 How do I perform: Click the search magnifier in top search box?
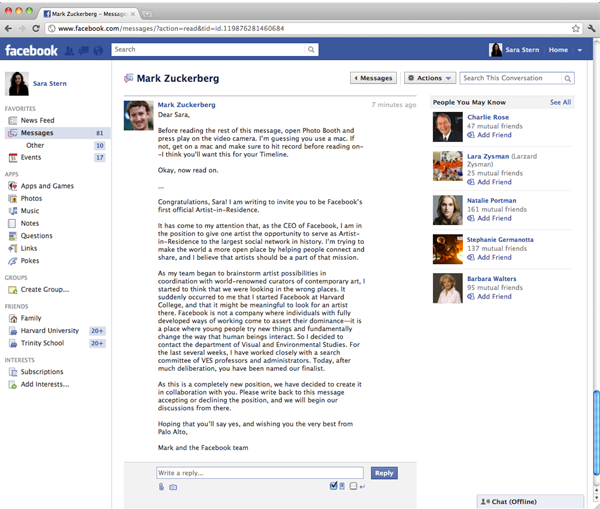pyautogui.click(x=311, y=49)
